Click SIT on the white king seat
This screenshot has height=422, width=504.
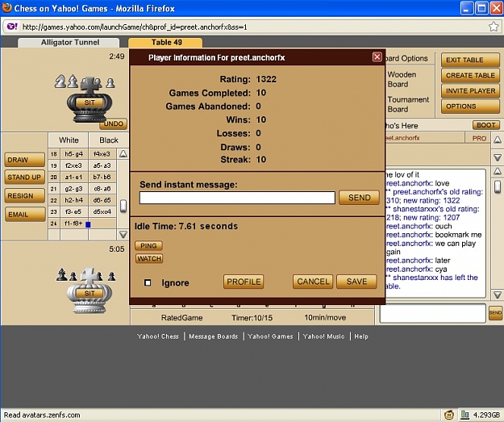[90, 294]
